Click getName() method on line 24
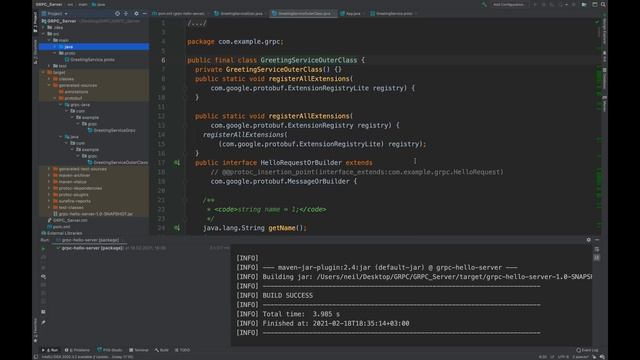 pyautogui.click(x=286, y=228)
